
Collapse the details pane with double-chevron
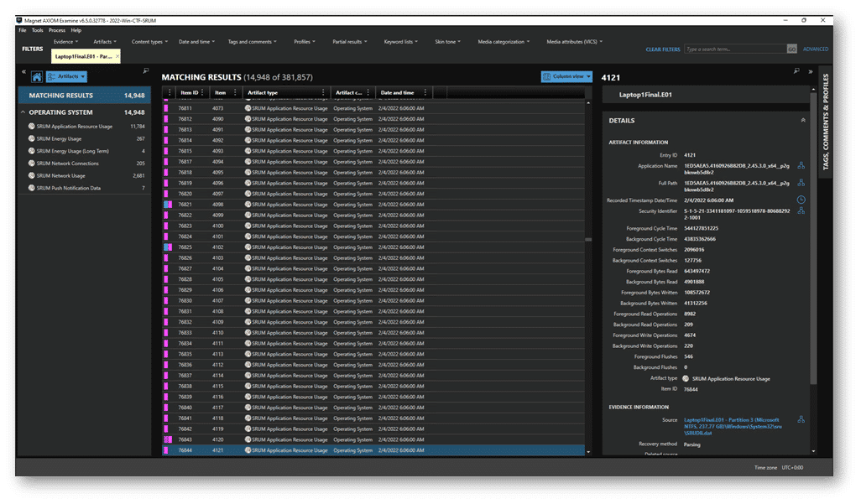coord(811,71)
